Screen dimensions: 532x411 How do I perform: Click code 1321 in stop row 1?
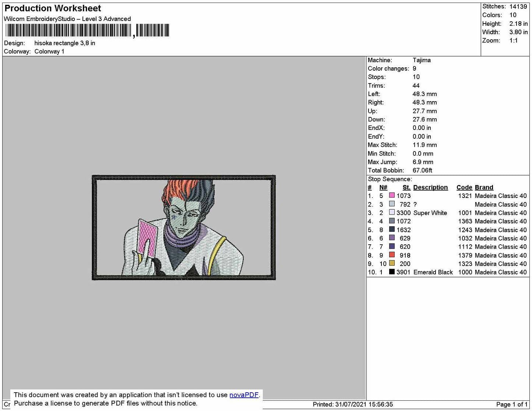point(465,196)
